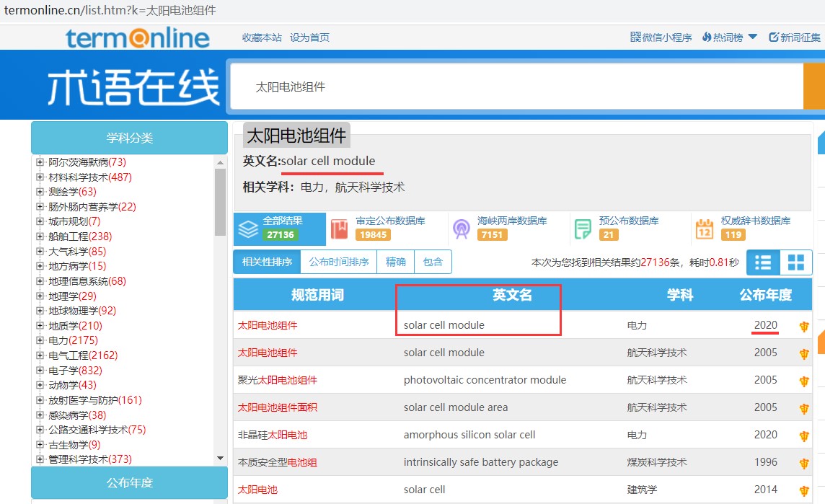Click the search box containing 太阳电池组件
Screen dimensions: 825x504
pos(516,87)
